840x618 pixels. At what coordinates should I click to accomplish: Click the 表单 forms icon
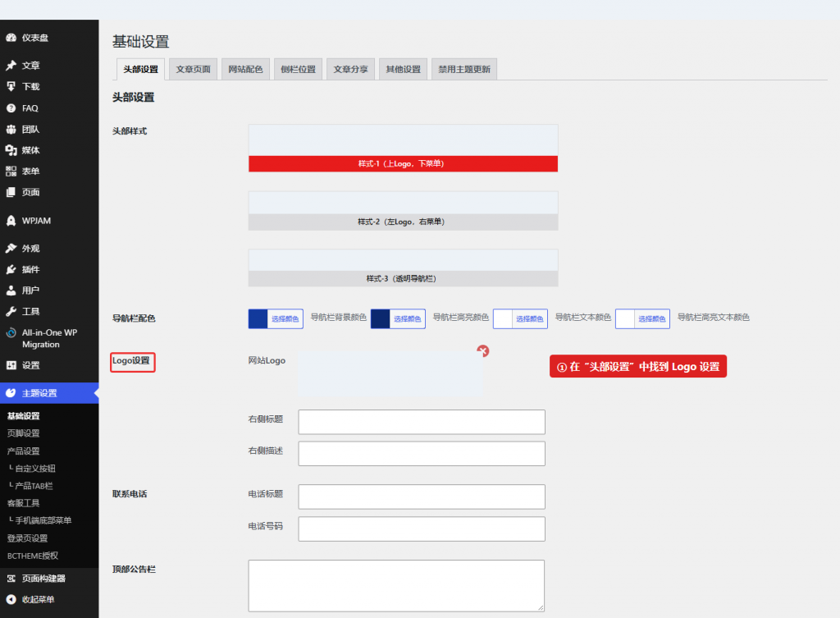(11, 172)
